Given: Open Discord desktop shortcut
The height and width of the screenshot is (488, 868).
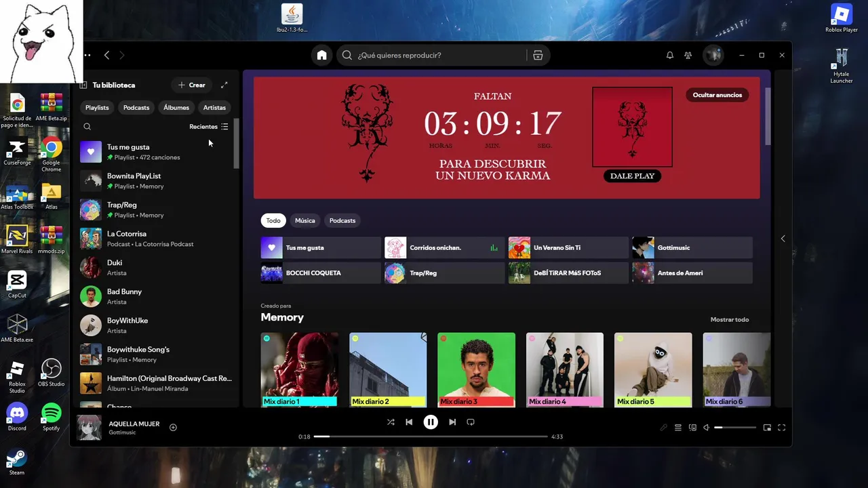Looking at the screenshot, I should click(17, 417).
